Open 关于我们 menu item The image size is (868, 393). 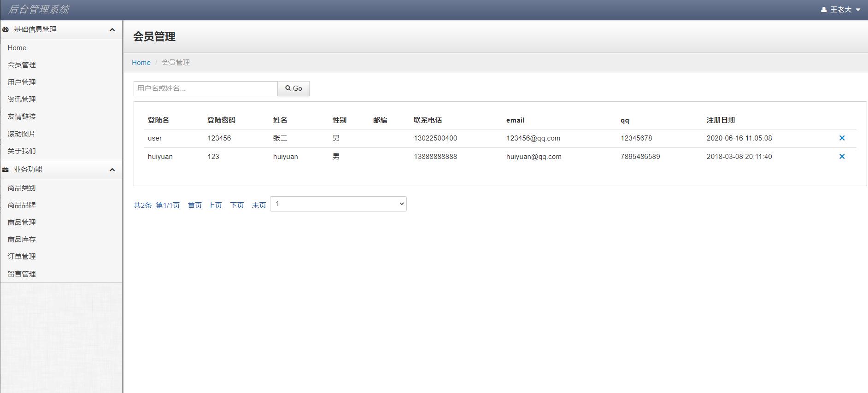[x=22, y=151]
